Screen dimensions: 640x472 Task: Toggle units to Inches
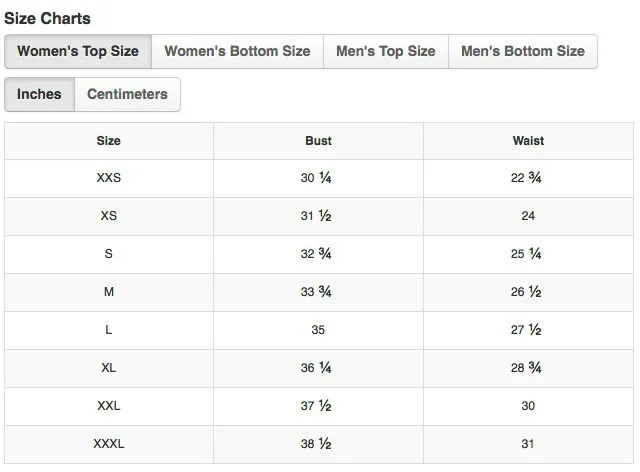39,94
